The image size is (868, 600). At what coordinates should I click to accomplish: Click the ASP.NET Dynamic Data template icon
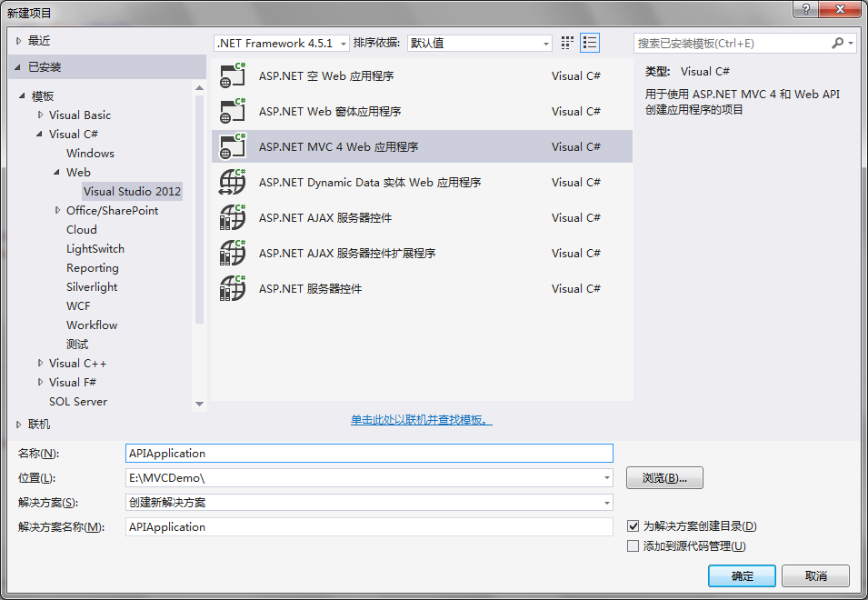click(x=233, y=182)
